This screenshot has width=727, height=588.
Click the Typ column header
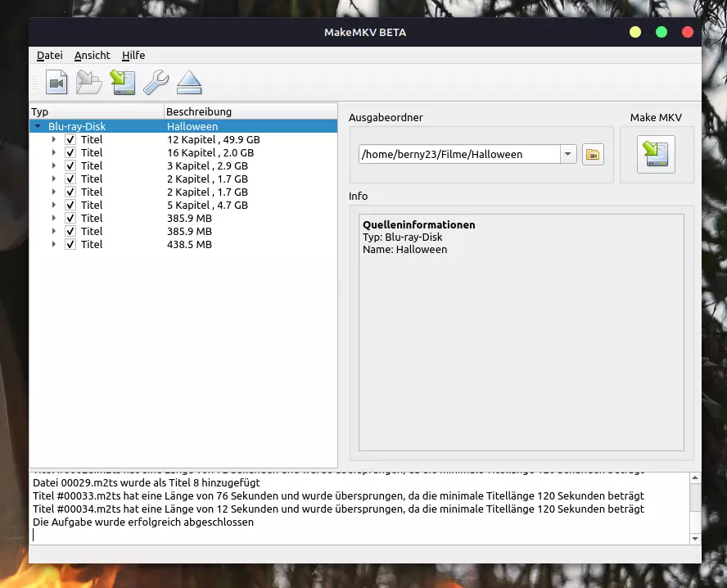(97, 111)
